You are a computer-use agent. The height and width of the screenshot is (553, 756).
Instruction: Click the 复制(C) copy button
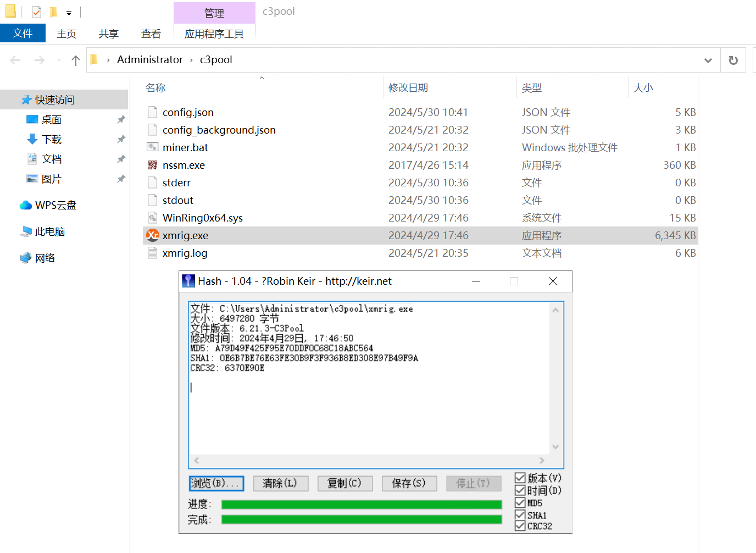(345, 483)
